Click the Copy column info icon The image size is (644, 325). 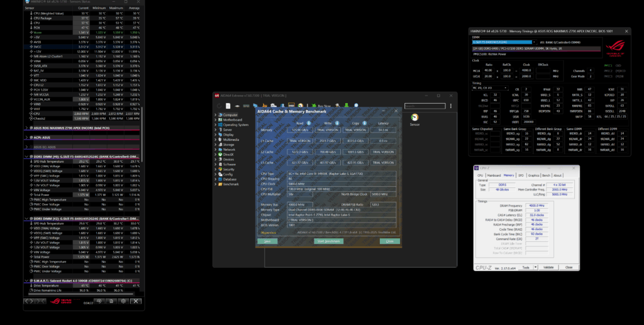point(364,123)
